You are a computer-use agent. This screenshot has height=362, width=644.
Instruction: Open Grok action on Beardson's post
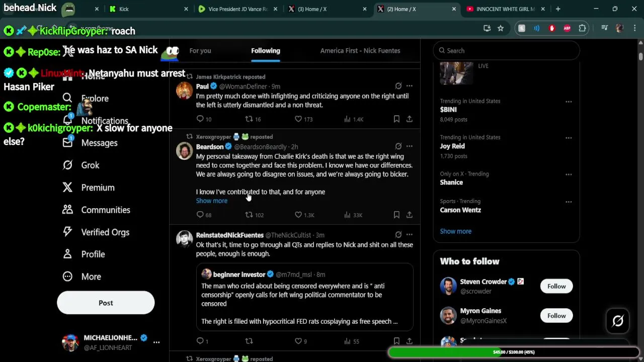click(x=398, y=146)
